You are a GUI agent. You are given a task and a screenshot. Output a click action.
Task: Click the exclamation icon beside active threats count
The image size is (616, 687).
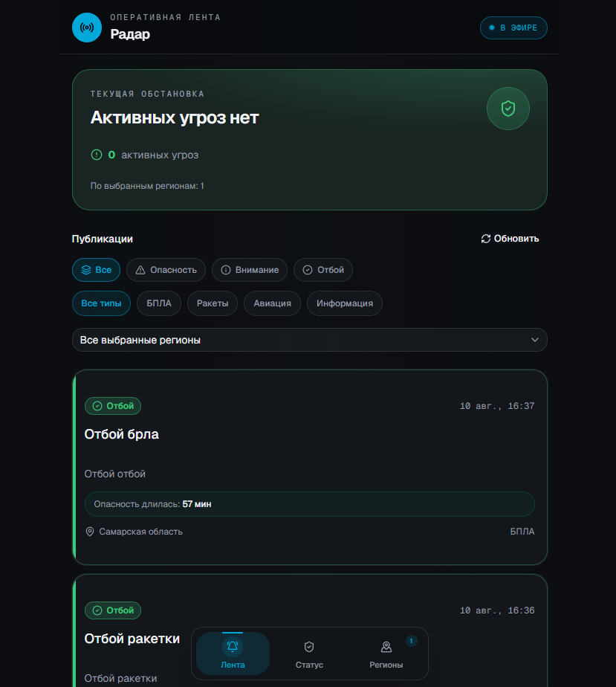coord(97,155)
